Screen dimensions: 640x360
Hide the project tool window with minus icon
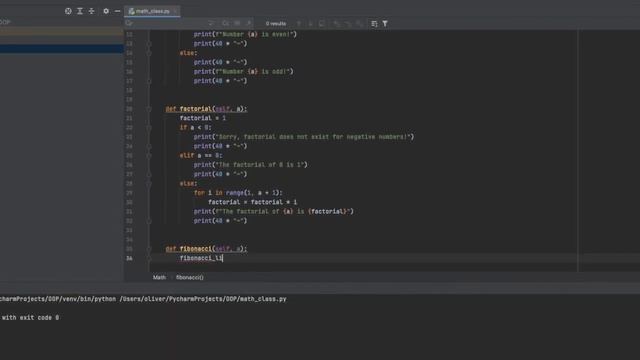[117, 11]
